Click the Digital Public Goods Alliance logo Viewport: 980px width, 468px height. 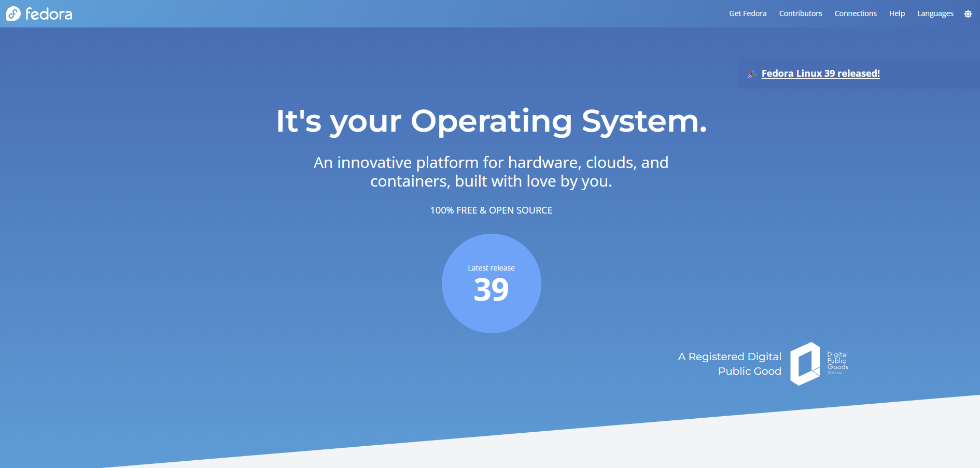pyautogui.click(x=819, y=364)
